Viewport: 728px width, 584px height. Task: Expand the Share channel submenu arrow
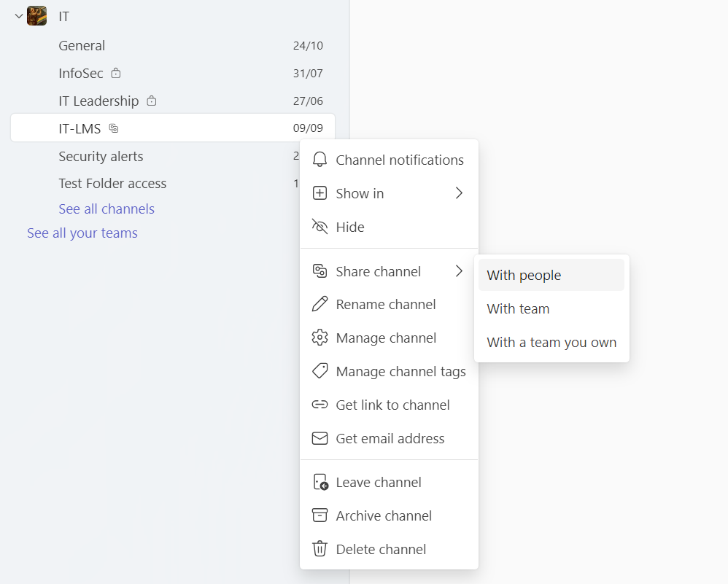coord(459,271)
